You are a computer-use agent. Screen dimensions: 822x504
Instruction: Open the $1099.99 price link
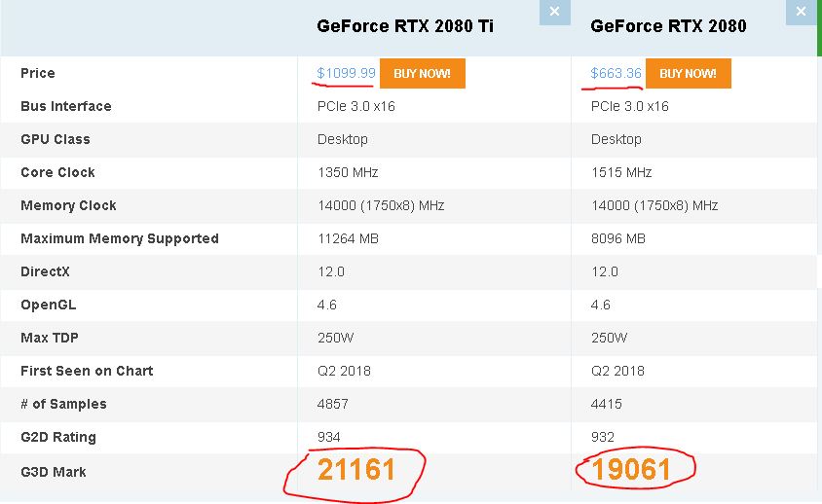coord(346,73)
